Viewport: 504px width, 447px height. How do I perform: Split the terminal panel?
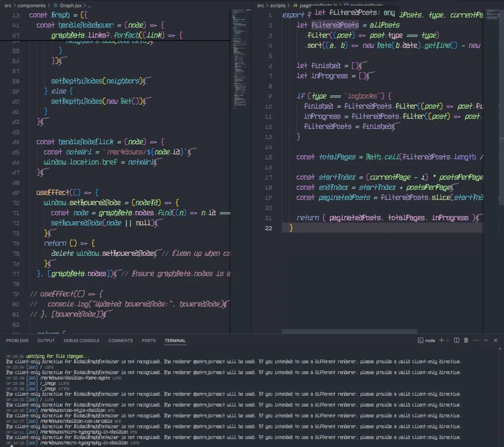point(456,340)
